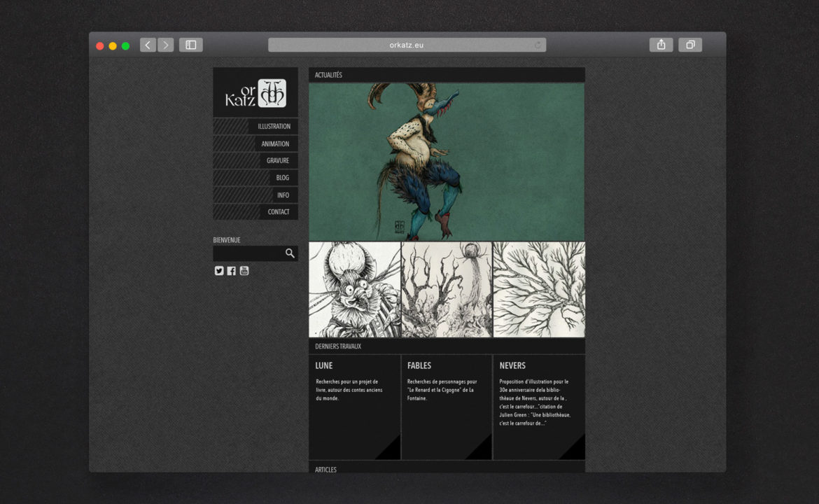Toggle the Safari sidebar button

click(190, 45)
